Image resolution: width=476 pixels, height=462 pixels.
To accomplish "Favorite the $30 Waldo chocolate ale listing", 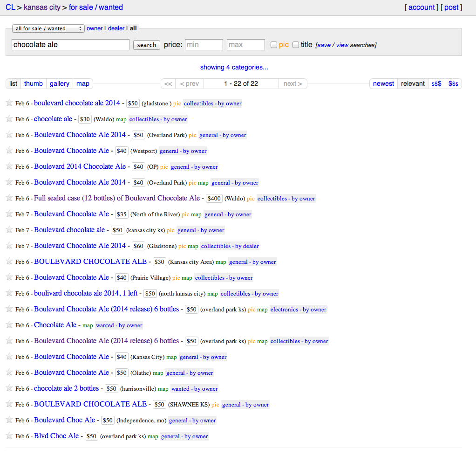I will tap(9, 119).
